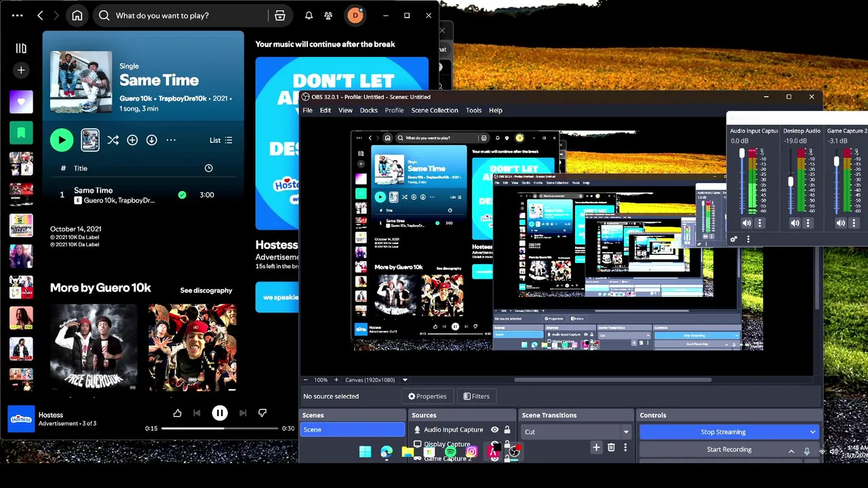Add a scene transition with plus
The height and width of the screenshot is (488, 868).
coord(596,447)
